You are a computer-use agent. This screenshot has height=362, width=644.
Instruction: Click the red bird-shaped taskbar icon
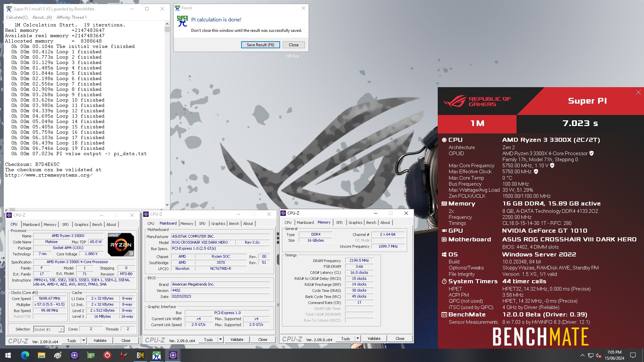tap(123, 355)
